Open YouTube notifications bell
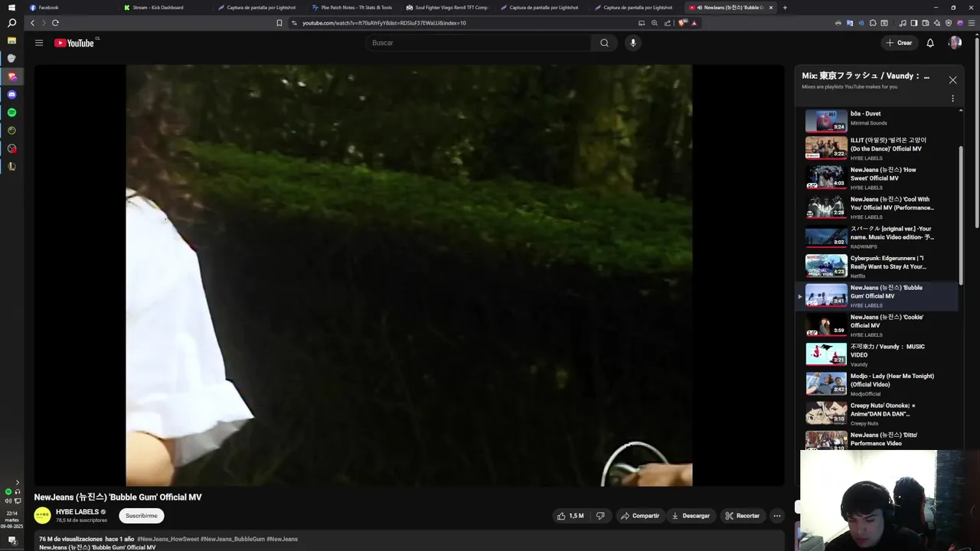Image resolution: width=980 pixels, height=551 pixels. 930,43
